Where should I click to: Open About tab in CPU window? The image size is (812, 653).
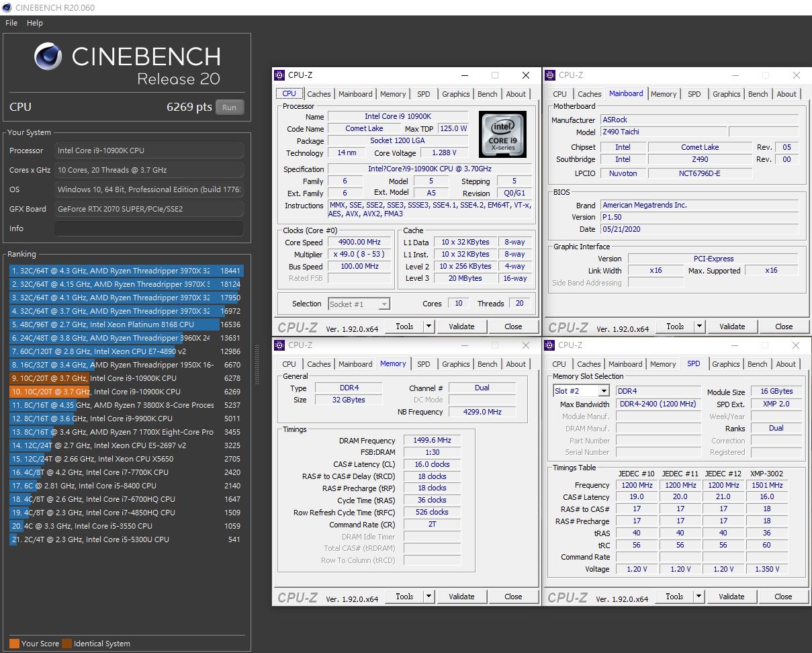[x=516, y=94]
